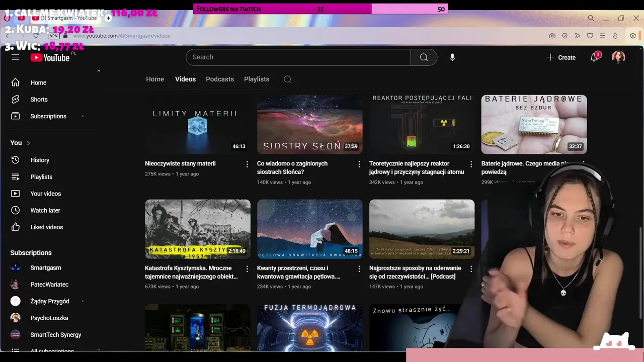Open the notifications bell

pyautogui.click(x=594, y=57)
